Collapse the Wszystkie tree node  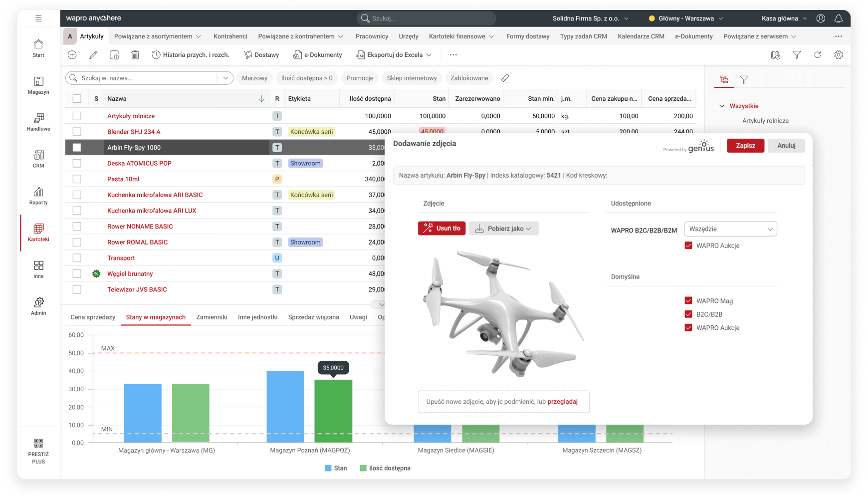coord(721,106)
